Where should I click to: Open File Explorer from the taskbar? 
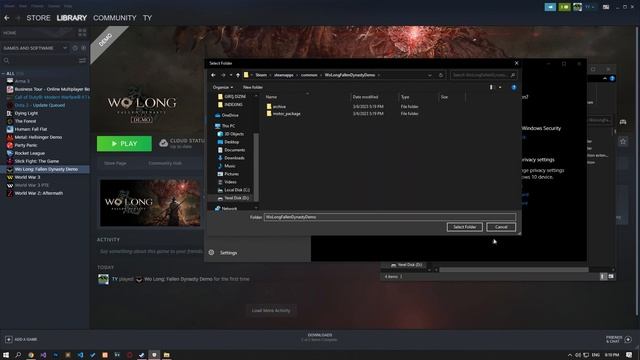pyautogui.click(x=167, y=355)
